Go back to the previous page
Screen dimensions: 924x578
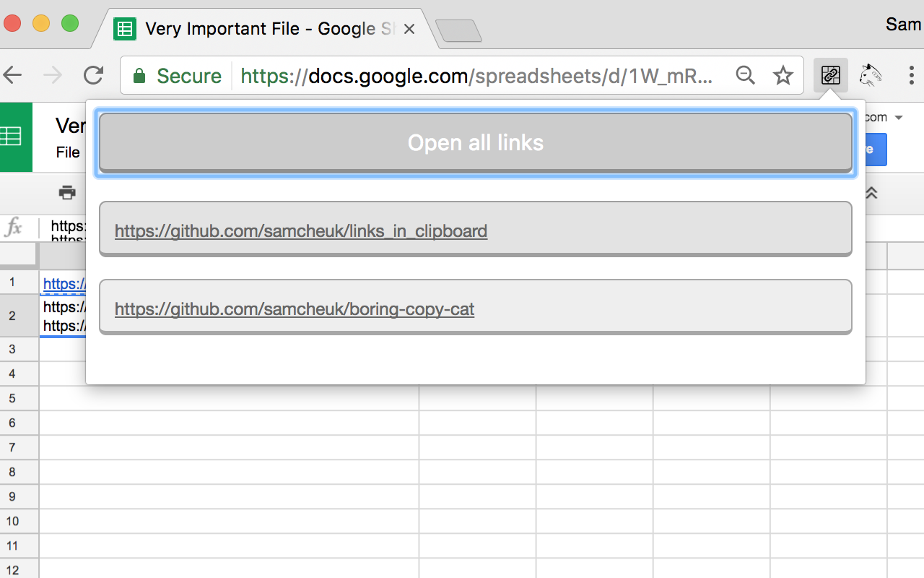tap(12, 75)
